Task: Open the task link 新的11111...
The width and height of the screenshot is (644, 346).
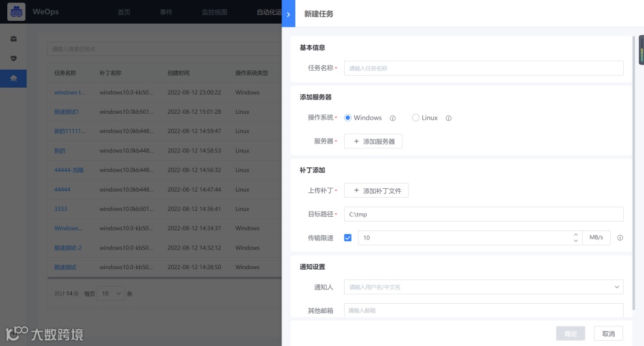Action: [x=70, y=131]
